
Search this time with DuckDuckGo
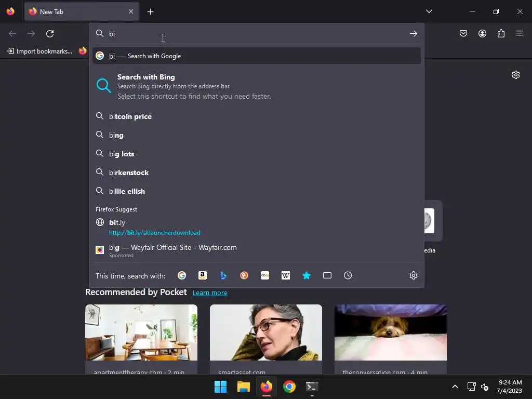tap(244, 275)
